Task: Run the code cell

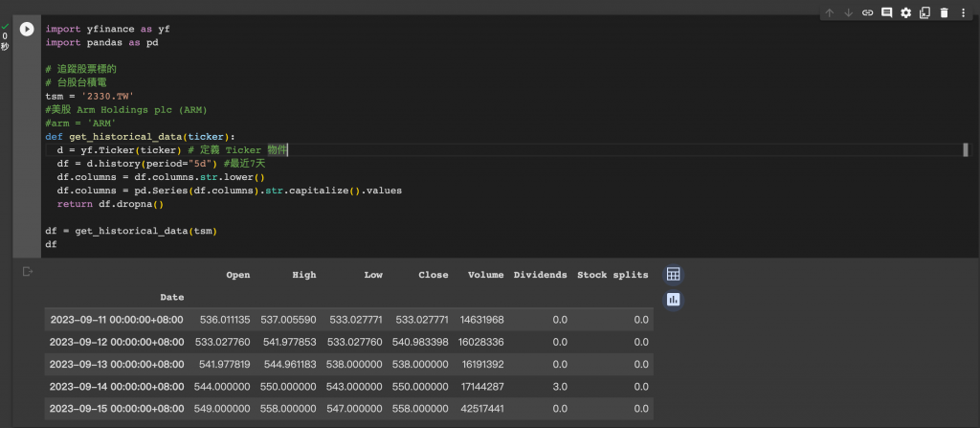Action: point(26,29)
